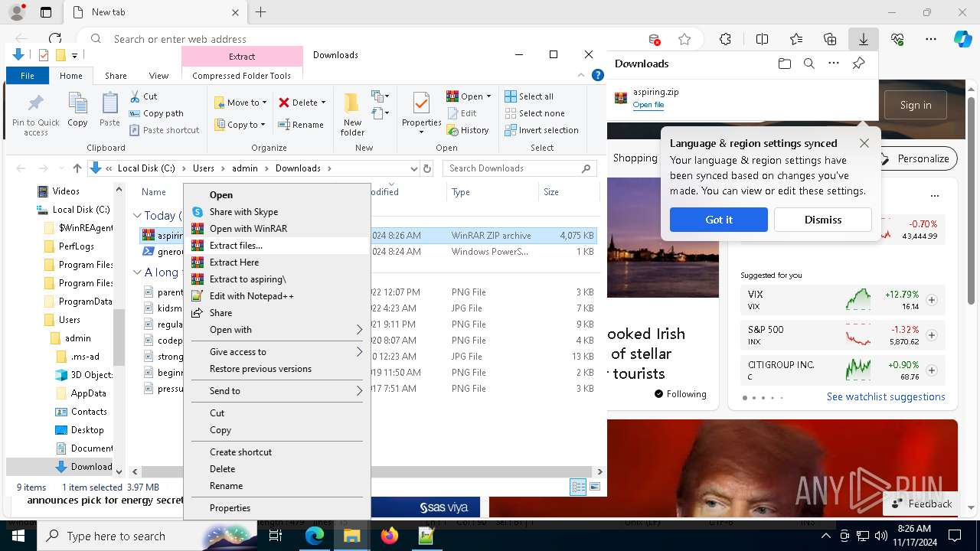
Task: Go up one folder level arrow
Action: (77, 168)
